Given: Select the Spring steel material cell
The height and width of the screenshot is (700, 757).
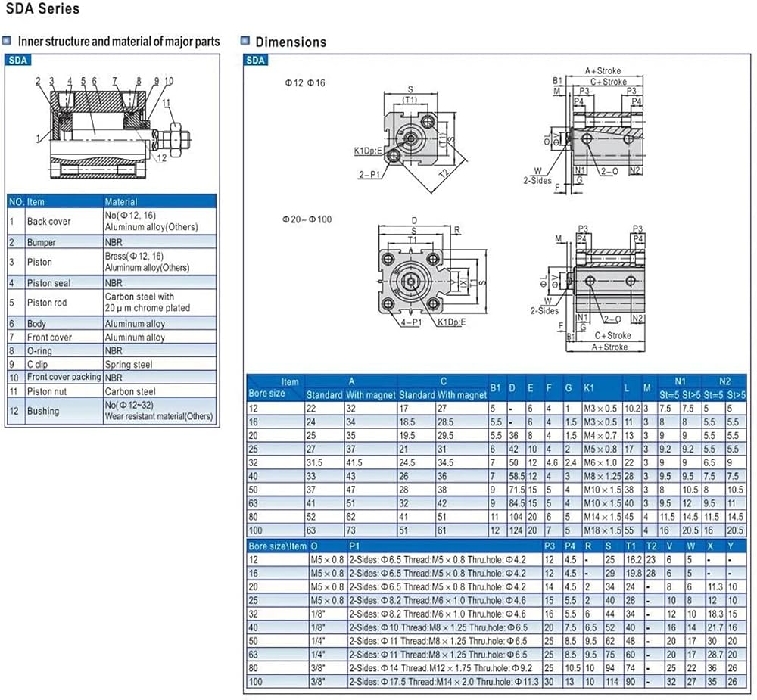Looking at the screenshot, I should pos(129,364).
